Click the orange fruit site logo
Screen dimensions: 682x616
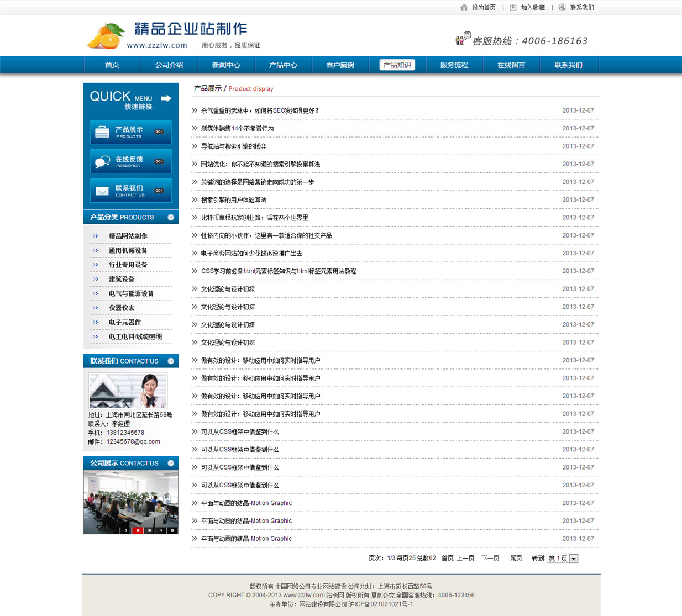105,36
